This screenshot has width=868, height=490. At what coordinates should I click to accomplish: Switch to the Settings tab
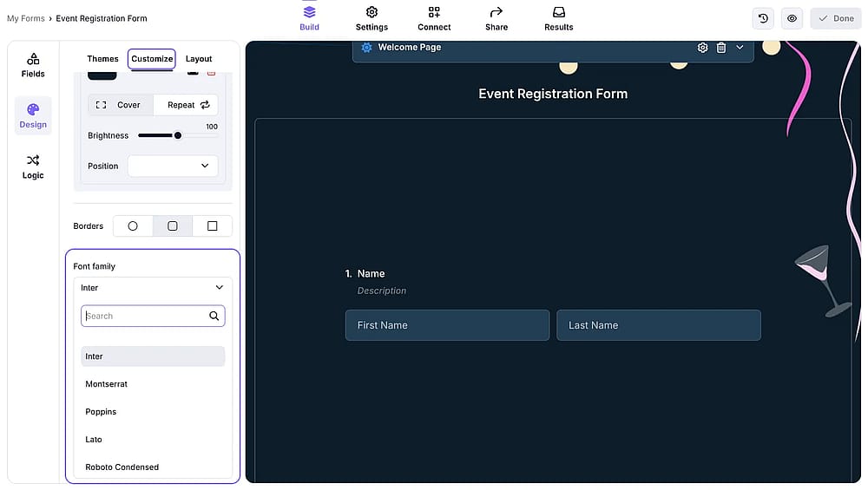point(372,18)
